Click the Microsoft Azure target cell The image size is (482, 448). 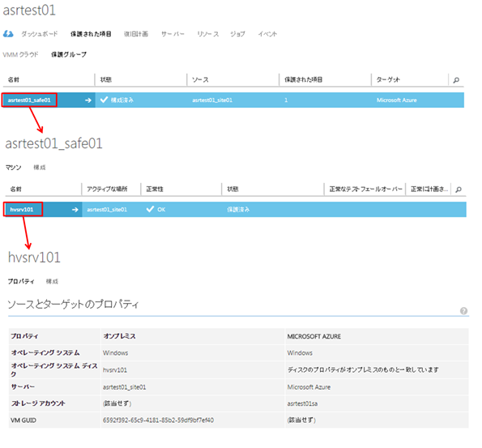tap(397, 100)
